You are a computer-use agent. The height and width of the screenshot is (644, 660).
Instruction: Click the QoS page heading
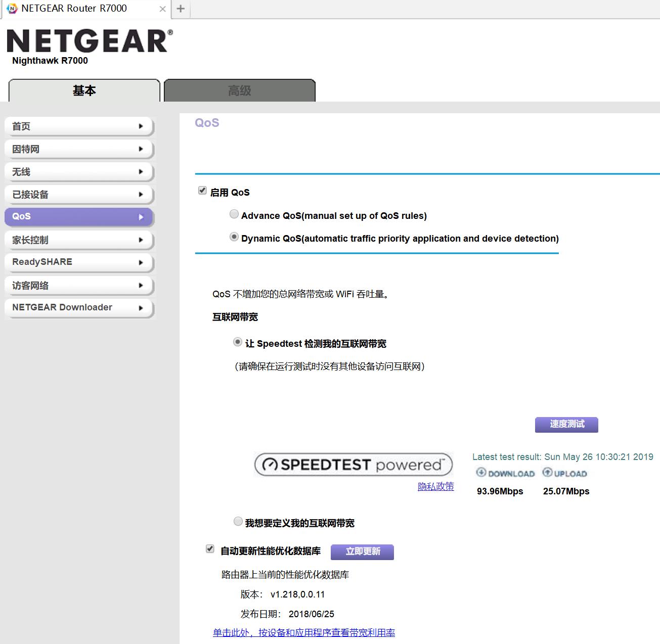tap(207, 123)
